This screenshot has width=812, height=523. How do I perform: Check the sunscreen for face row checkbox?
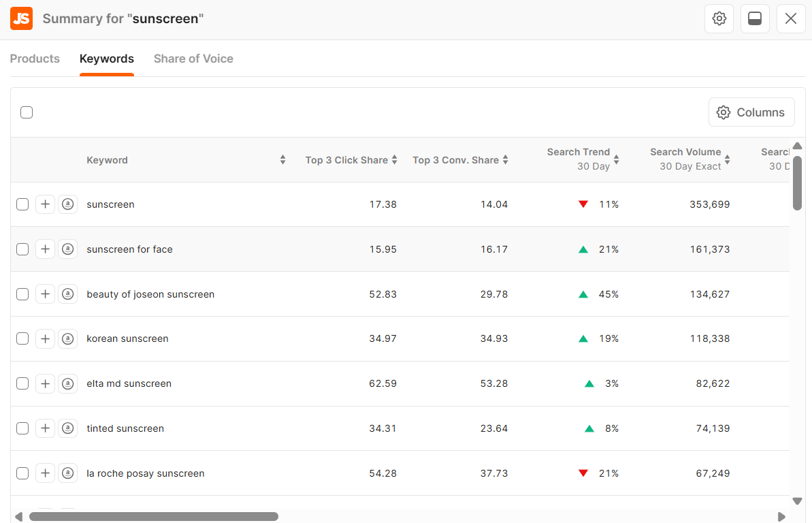tap(22, 249)
